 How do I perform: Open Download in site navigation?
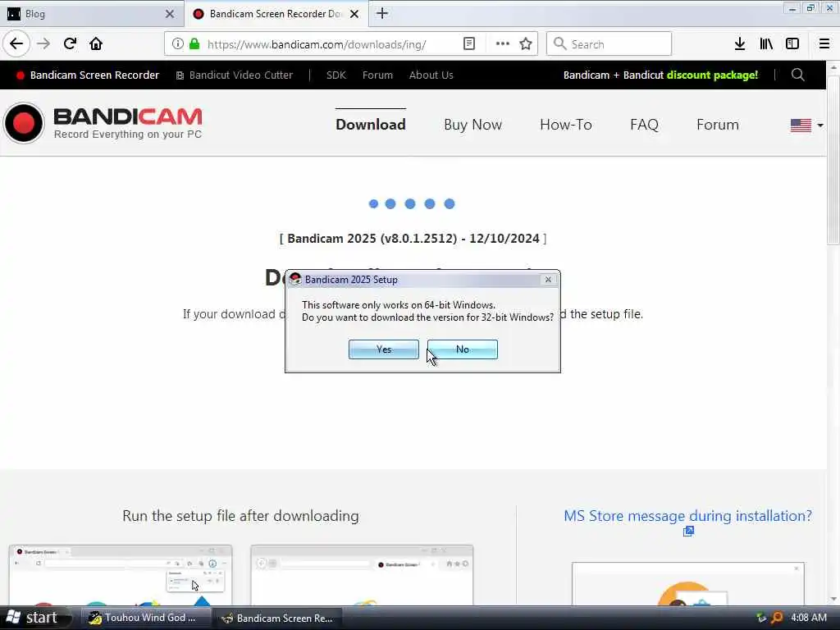pyautogui.click(x=371, y=125)
